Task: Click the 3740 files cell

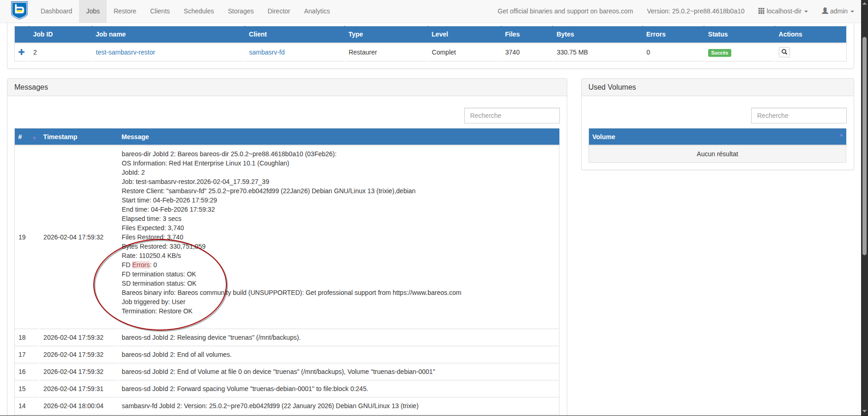Action: click(512, 52)
